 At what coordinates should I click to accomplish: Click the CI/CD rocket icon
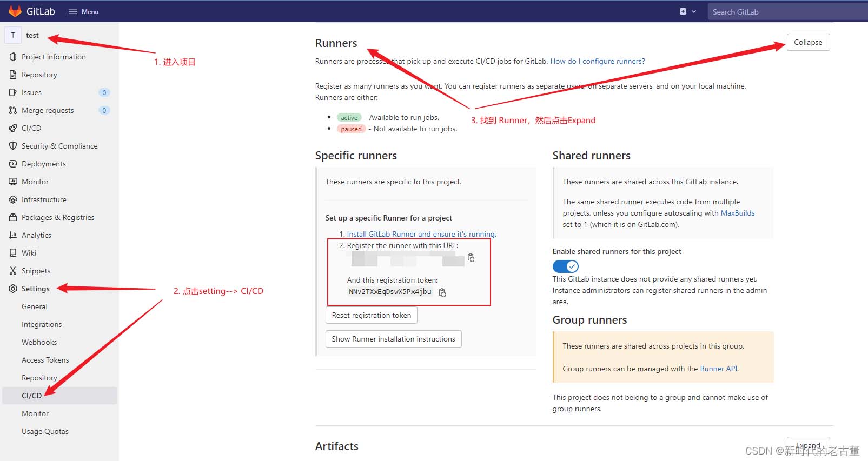click(13, 128)
